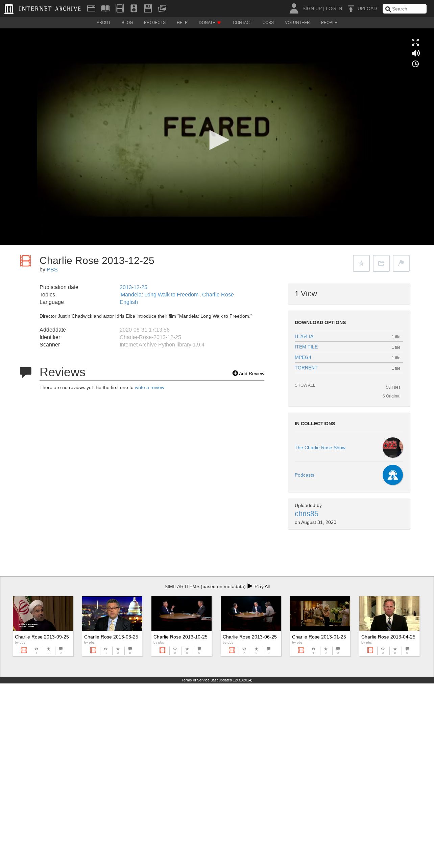Download the TORRENT file
The width and height of the screenshot is (434, 868).
click(306, 368)
